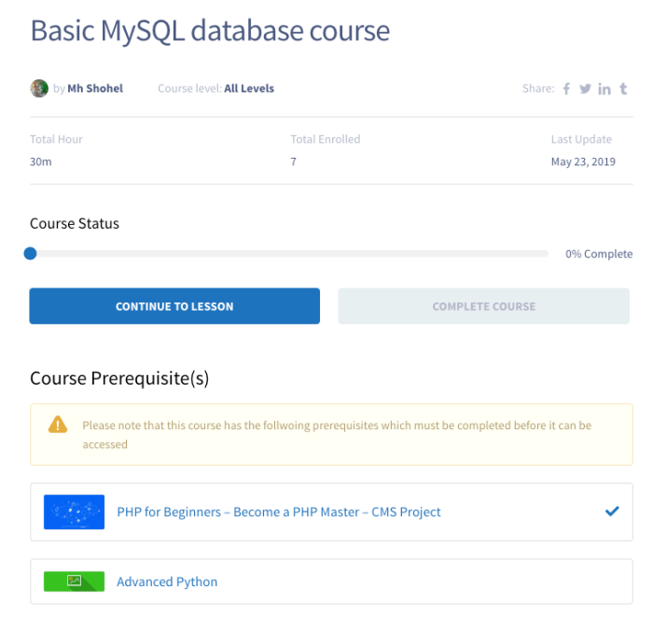
Task: Click Mh Shohel's avatar image
Action: (39, 89)
